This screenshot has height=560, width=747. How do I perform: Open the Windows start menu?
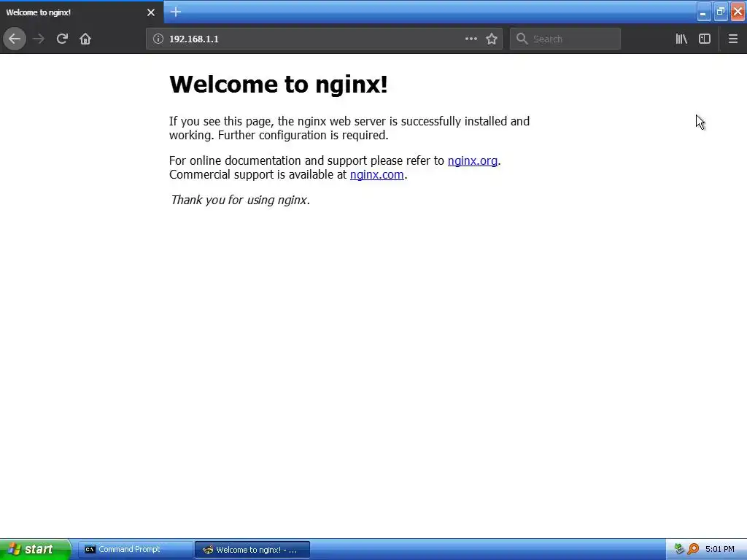coord(34,549)
